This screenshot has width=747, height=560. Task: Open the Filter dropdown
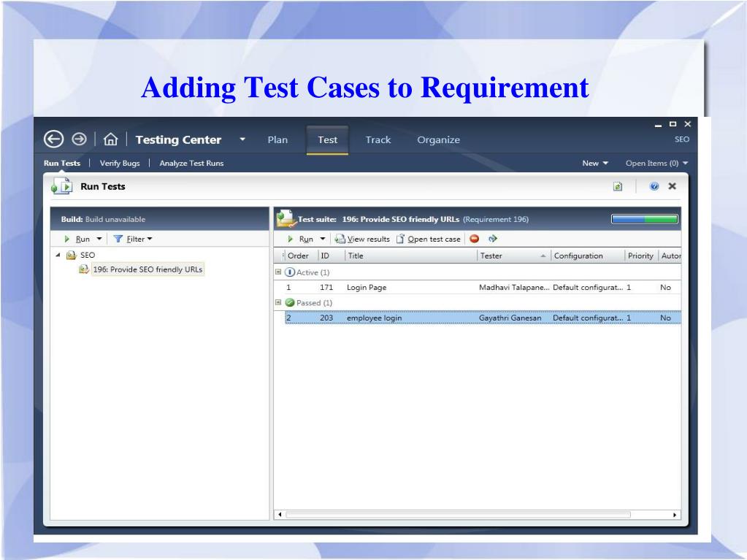point(133,239)
